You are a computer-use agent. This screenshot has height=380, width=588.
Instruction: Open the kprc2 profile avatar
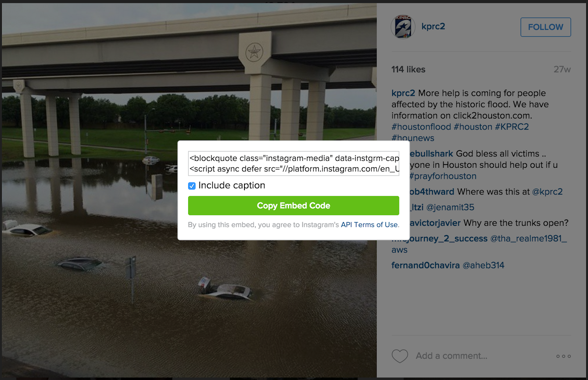(403, 27)
